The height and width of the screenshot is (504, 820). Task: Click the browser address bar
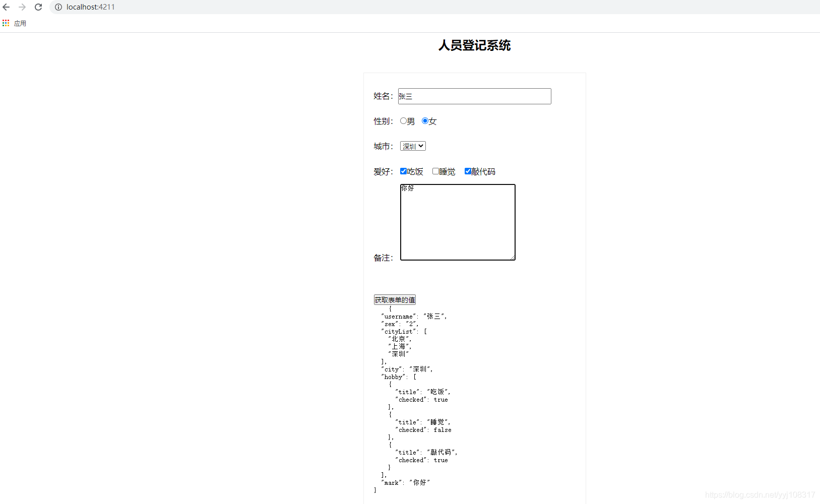click(151, 7)
